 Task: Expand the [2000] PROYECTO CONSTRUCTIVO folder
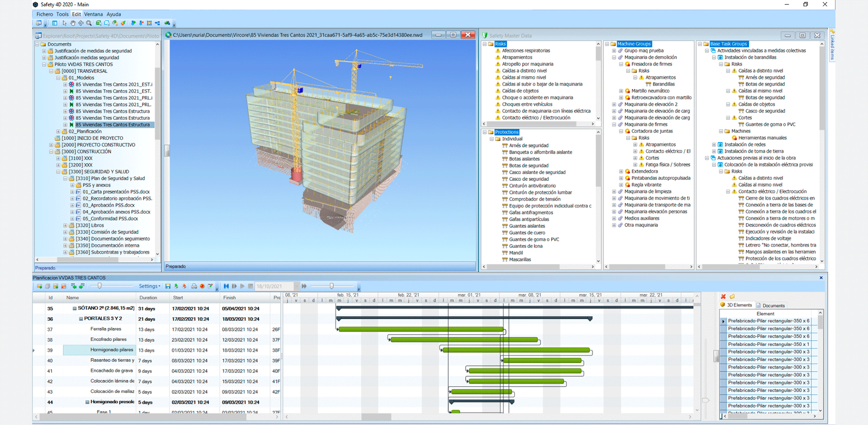tap(51, 145)
